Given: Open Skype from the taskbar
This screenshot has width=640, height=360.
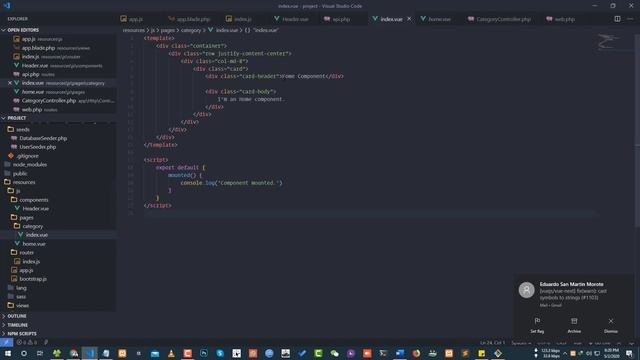Looking at the screenshot, I should [x=220, y=353].
